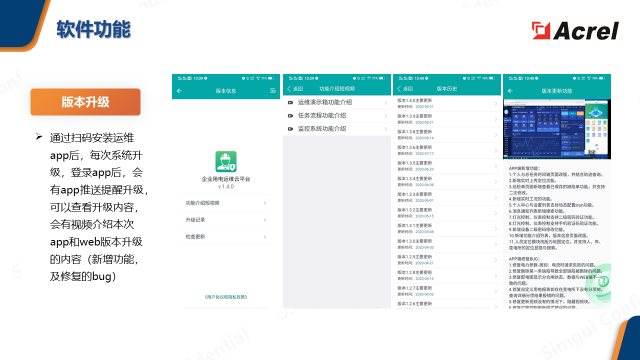Image resolution: width=640 pixels, height=360 pixels.
Task: Click the orange 版本升级 label
Action: (85, 102)
